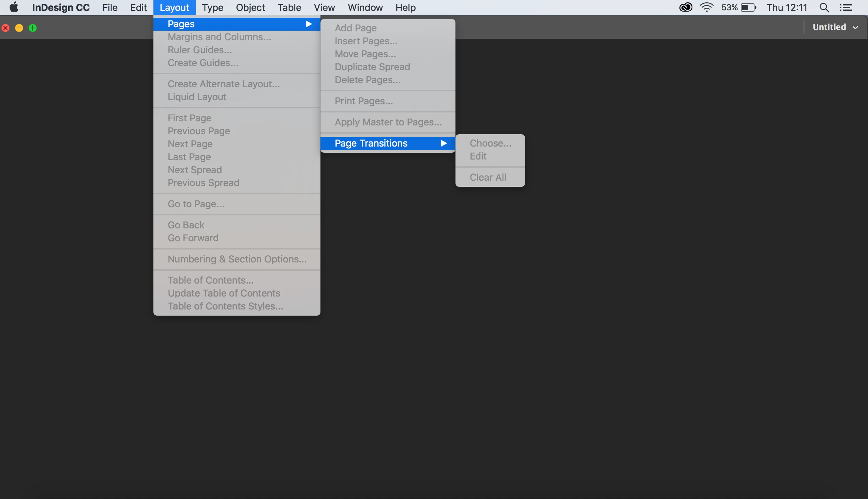Click the clock showing Thu 12:11

pos(787,7)
